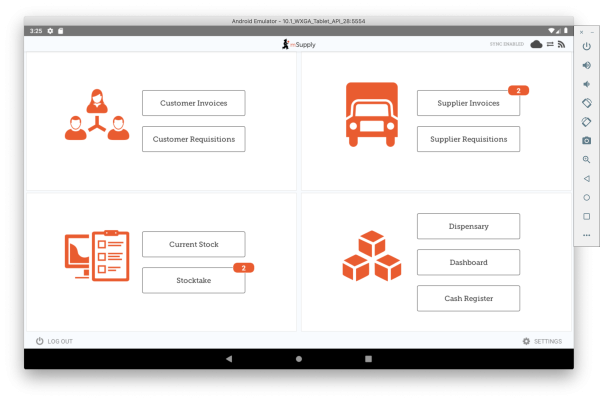Open the Stocktake page

193,281
